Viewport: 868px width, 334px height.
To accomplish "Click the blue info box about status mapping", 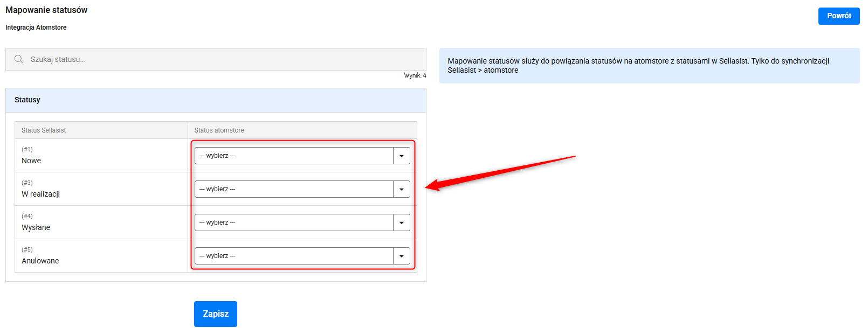I will pos(649,66).
